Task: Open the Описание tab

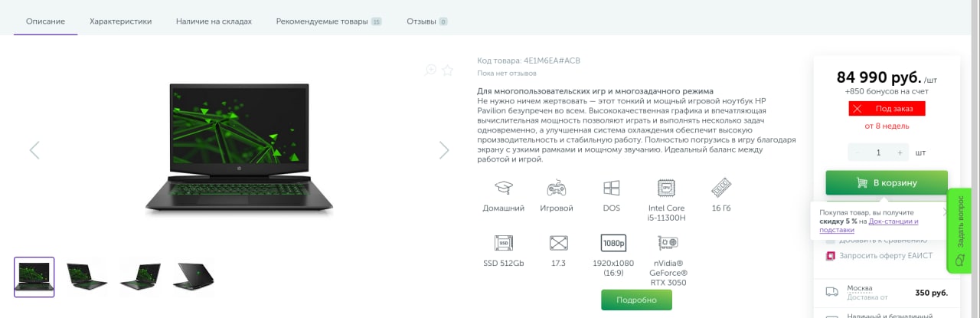Action: click(45, 21)
